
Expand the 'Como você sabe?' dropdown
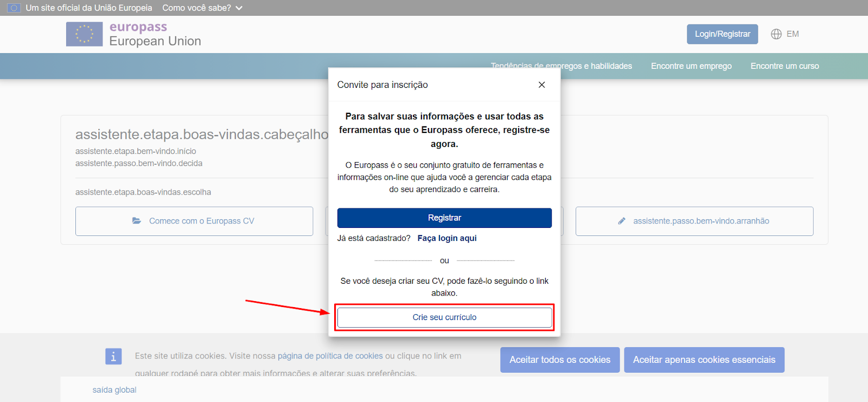click(x=202, y=8)
